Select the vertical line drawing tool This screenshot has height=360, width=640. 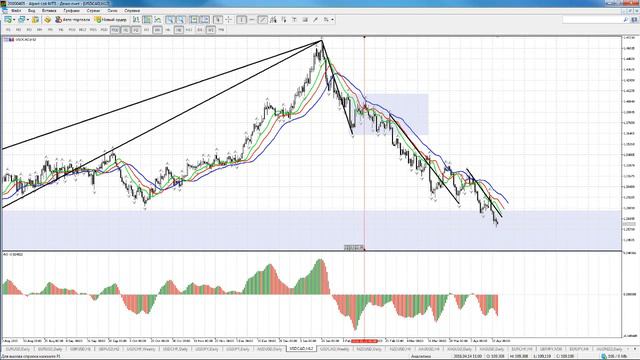coord(242,20)
